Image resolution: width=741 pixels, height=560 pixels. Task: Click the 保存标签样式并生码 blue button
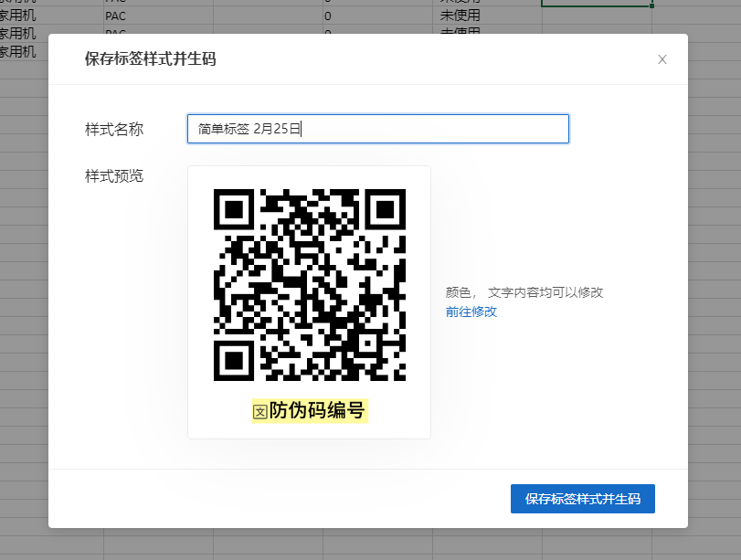click(x=583, y=499)
